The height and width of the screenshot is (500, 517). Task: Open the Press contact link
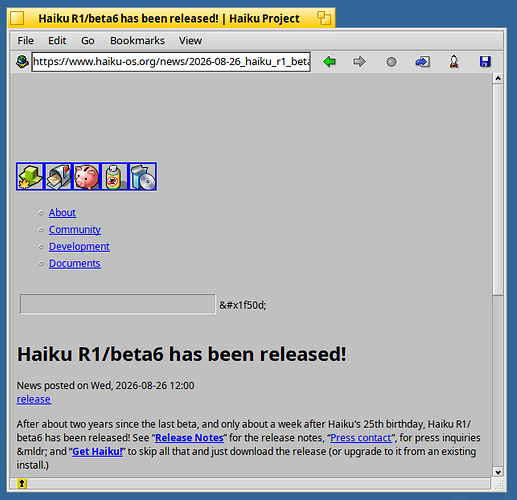click(x=361, y=438)
